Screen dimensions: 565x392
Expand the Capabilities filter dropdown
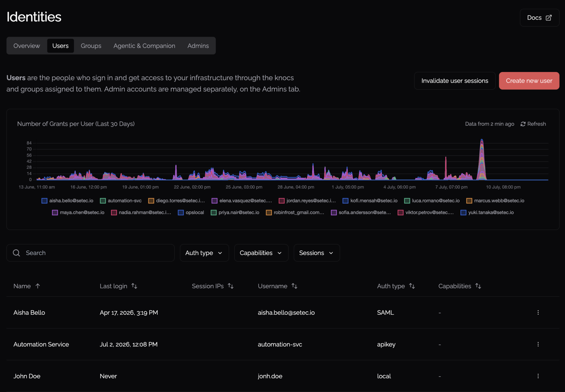pyautogui.click(x=261, y=253)
